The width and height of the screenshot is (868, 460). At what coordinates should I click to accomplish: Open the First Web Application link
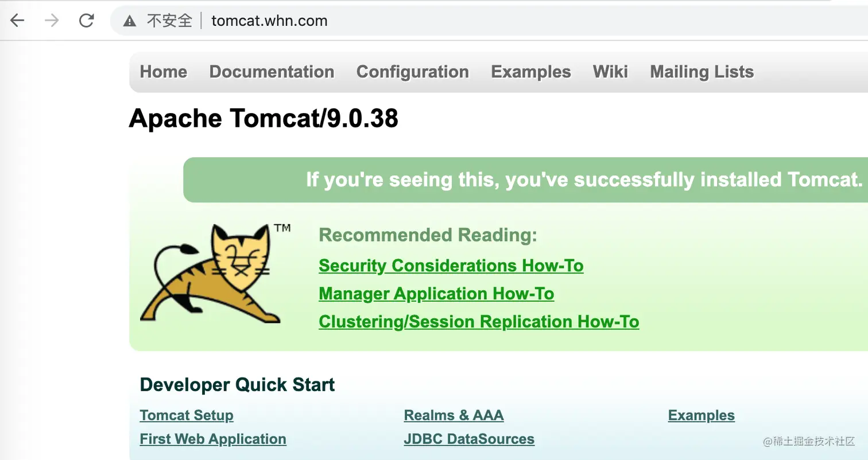(x=213, y=439)
